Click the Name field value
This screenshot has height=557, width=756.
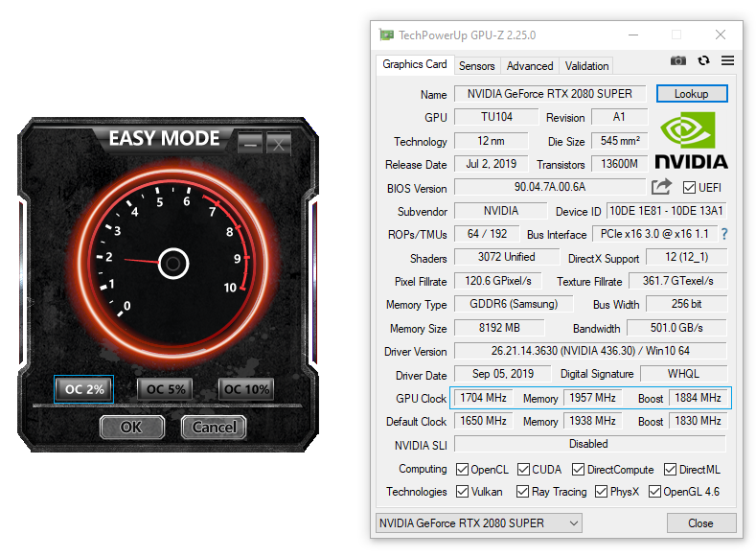pos(550,94)
